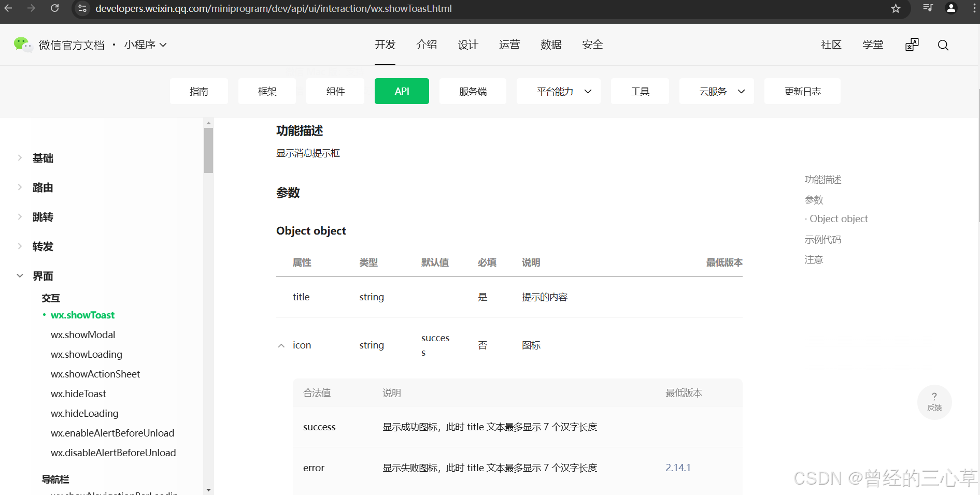Click the 导航栏 sidebar group heading
Viewport: 980px width, 495px height.
coord(55,479)
